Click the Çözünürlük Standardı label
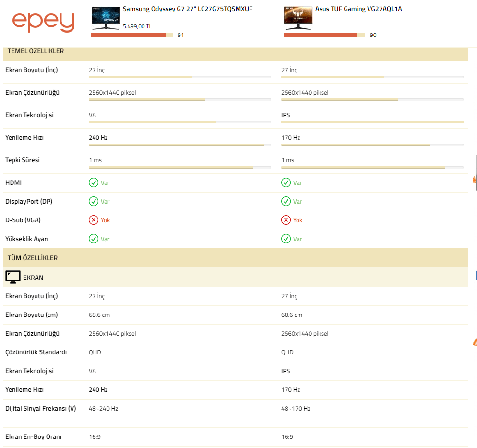 (36, 352)
